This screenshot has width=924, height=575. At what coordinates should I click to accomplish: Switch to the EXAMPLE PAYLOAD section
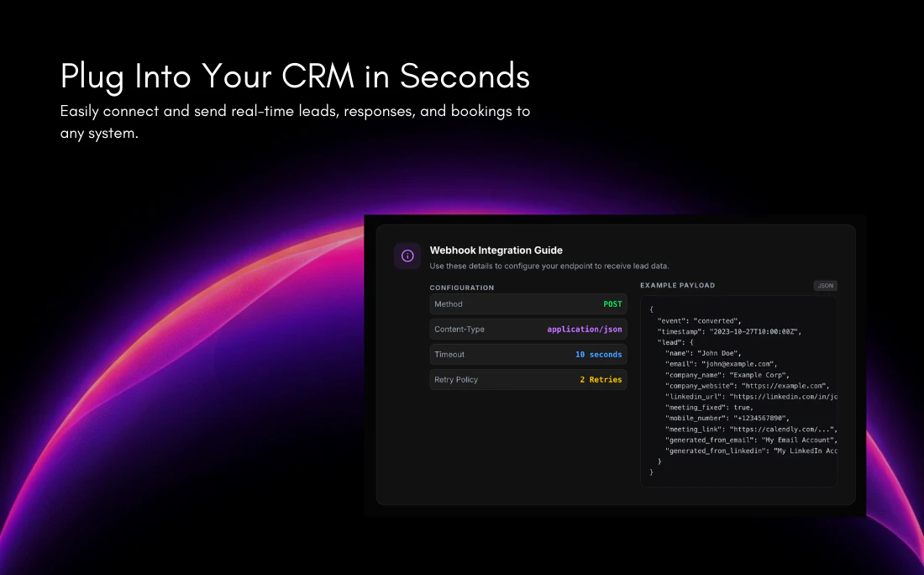click(x=677, y=285)
